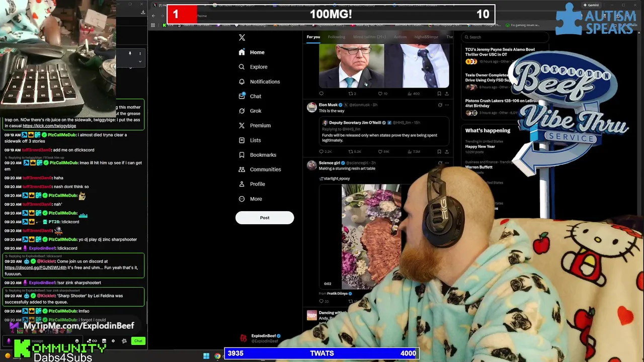Open More options in the X sidebar
Screen dimensions: 644x362
coord(251,199)
